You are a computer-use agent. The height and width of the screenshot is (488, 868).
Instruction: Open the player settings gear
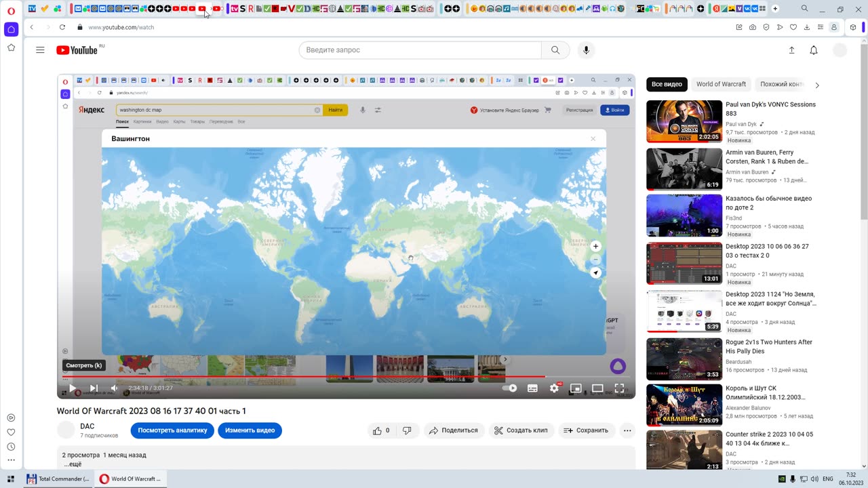[555, 388]
